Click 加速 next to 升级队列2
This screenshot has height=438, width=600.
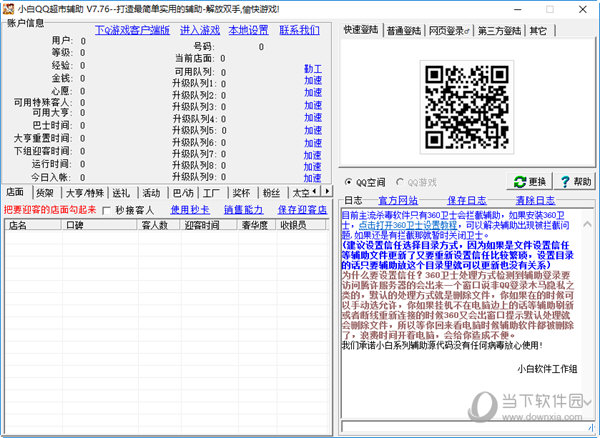[x=313, y=93]
